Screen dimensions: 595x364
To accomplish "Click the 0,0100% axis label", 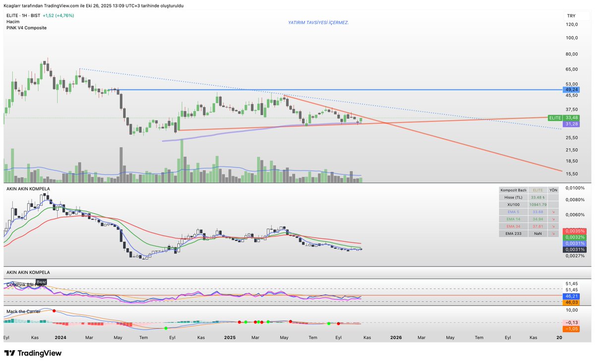I will (575, 188).
